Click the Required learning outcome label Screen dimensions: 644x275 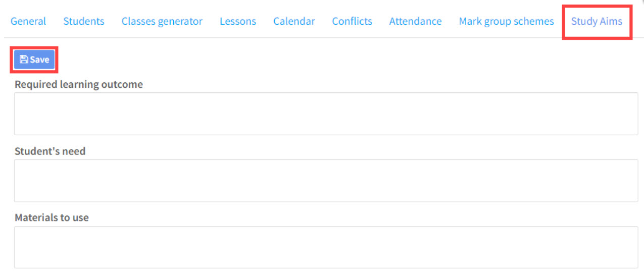79,84
